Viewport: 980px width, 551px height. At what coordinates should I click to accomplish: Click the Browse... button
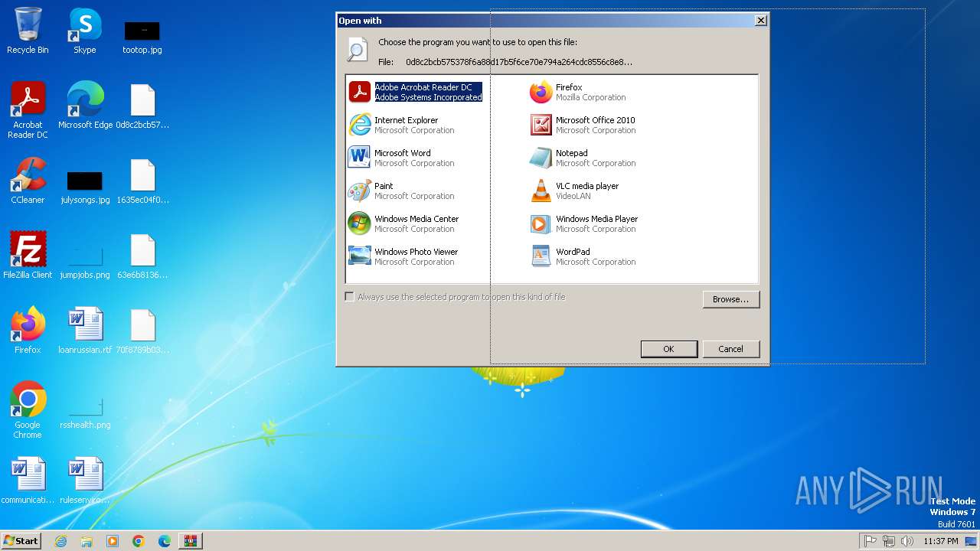[731, 299]
